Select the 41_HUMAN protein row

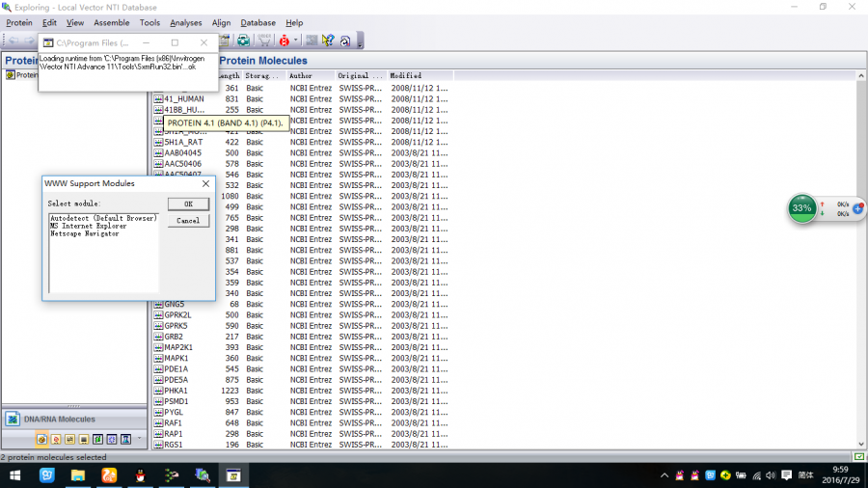pos(302,99)
